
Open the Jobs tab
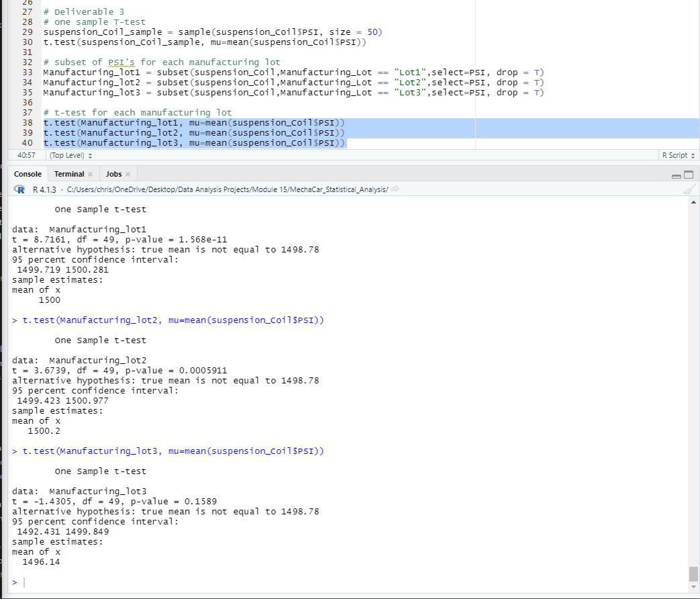click(114, 174)
